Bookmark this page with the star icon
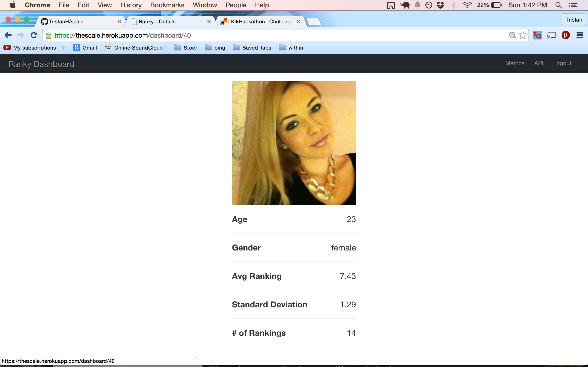Screen dimensions: 588x367 523,35
